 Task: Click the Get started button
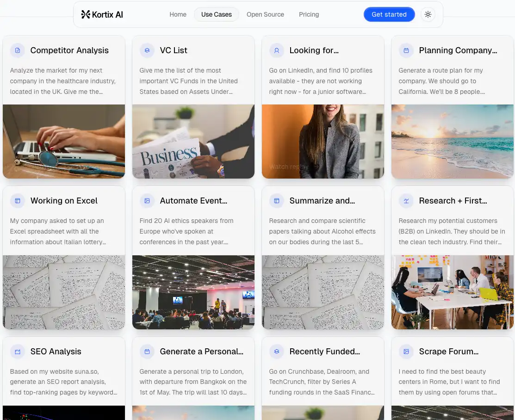pos(389,14)
